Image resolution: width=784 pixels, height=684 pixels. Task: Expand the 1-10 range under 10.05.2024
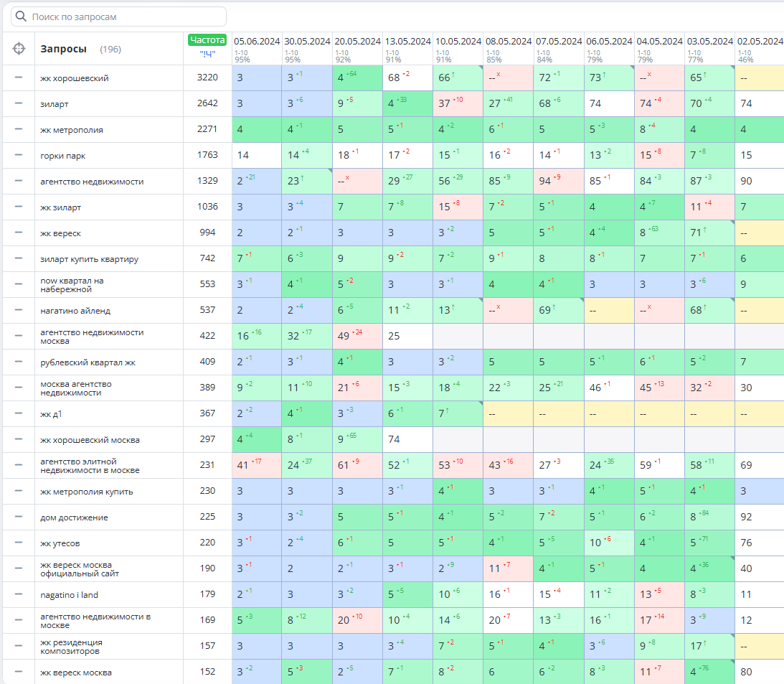click(x=442, y=52)
